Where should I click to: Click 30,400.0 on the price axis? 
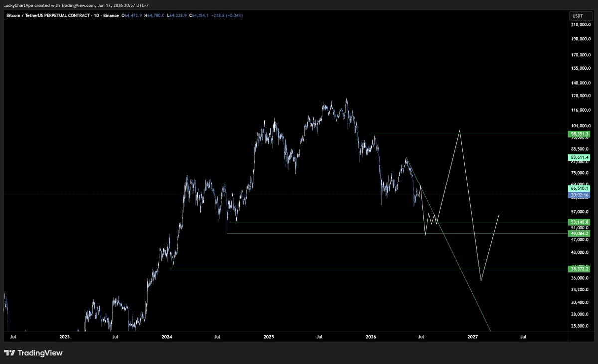[x=580, y=302]
